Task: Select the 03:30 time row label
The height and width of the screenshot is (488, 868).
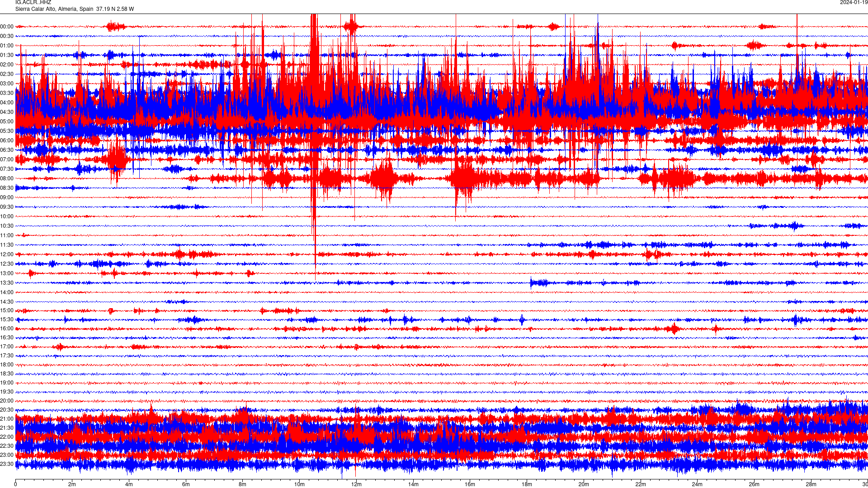Action: pos(7,93)
